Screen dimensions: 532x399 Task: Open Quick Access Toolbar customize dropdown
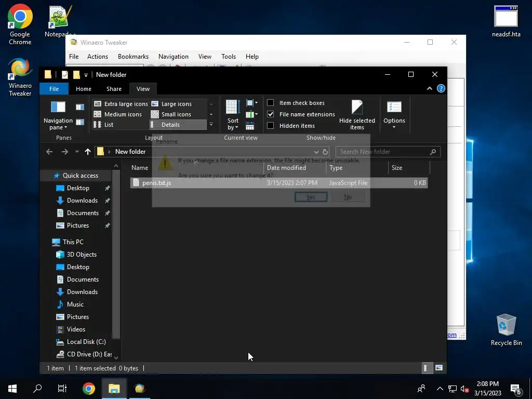click(86, 75)
